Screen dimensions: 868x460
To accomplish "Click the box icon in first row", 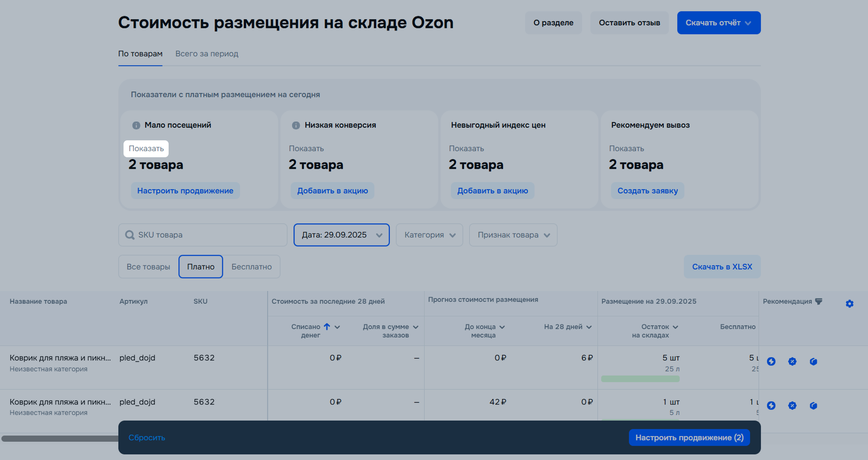I will [813, 361].
